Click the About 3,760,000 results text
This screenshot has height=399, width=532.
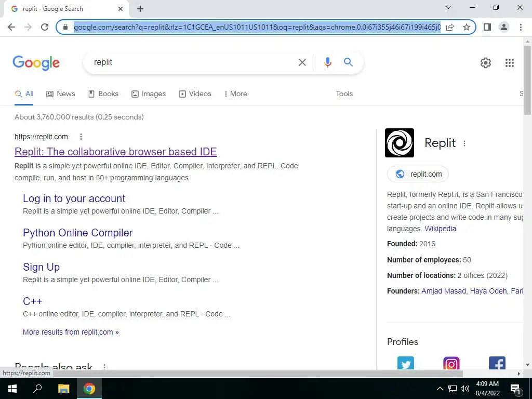79,117
